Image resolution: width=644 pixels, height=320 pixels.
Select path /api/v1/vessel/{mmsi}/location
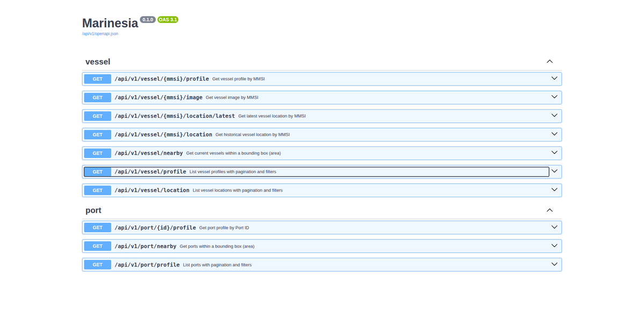pyautogui.click(x=163, y=135)
